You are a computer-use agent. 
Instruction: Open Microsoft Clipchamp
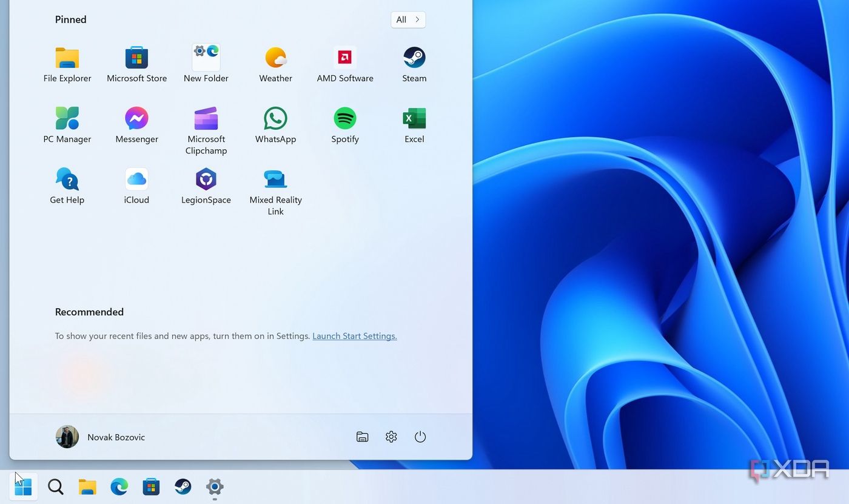(x=206, y=118)
